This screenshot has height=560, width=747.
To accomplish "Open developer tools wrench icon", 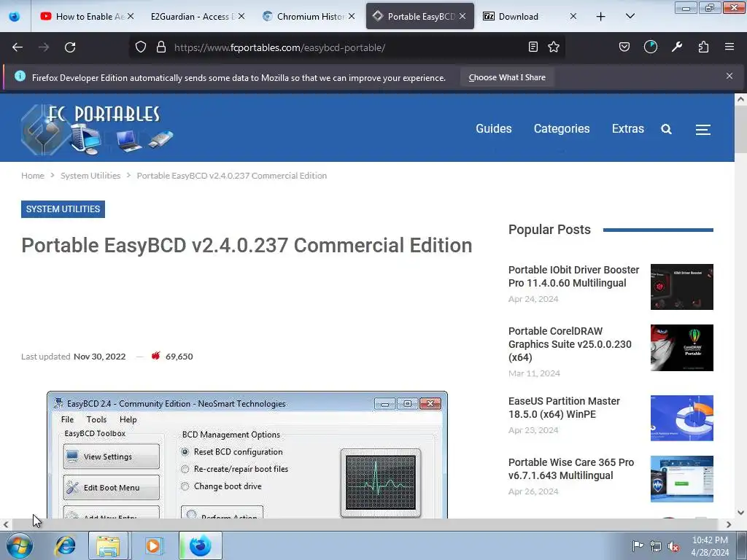I will click(x=676, y=47).
